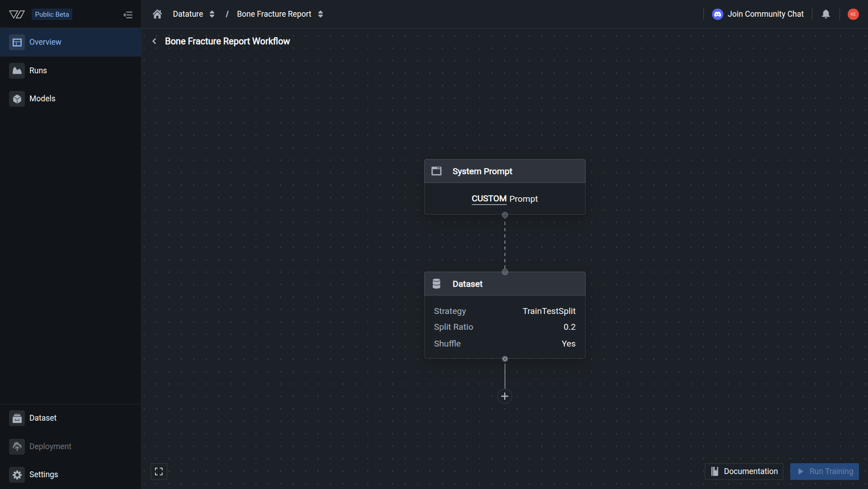This screenshot has height=489, width=868.
Task: Open the KE user avatar menu
Action: coord(853,14)
